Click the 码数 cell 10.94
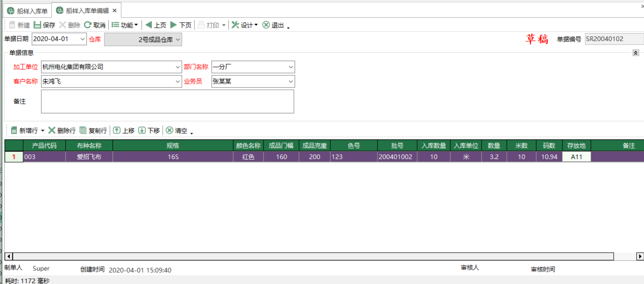 549,157
